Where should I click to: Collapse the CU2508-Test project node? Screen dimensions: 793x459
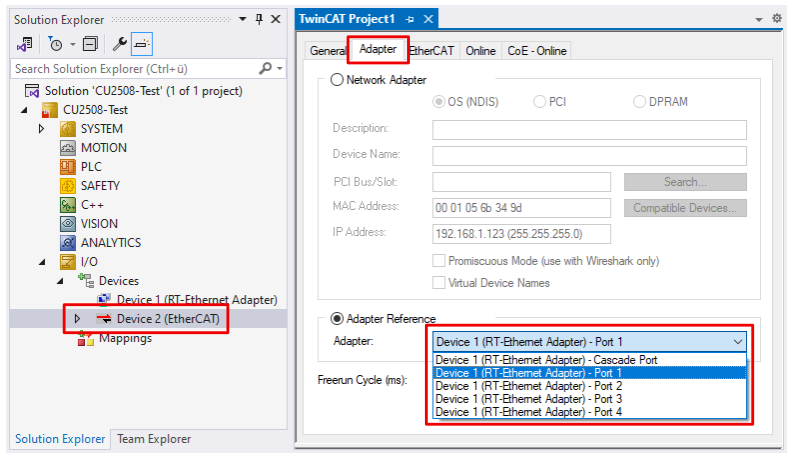24,110
